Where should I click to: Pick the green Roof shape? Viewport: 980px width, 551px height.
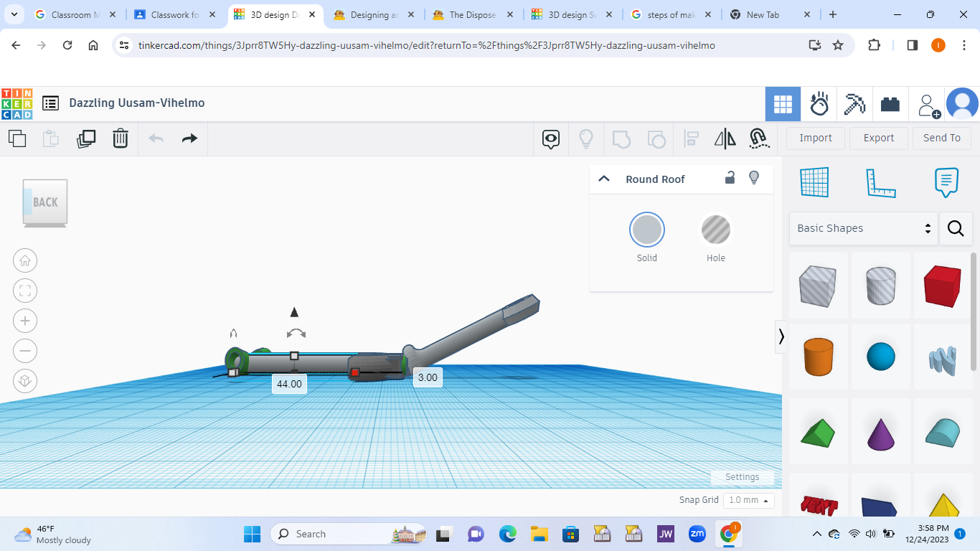click(x=818, y=433)
